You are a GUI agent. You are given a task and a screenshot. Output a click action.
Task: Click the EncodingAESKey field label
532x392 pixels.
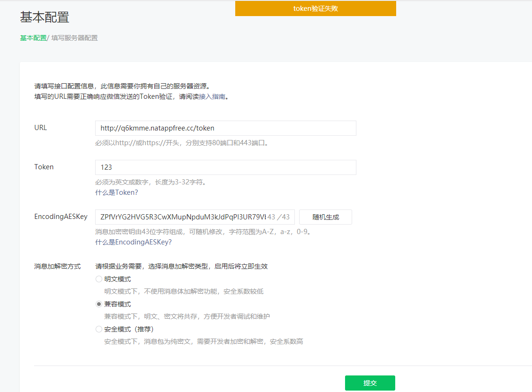(61, 217)
